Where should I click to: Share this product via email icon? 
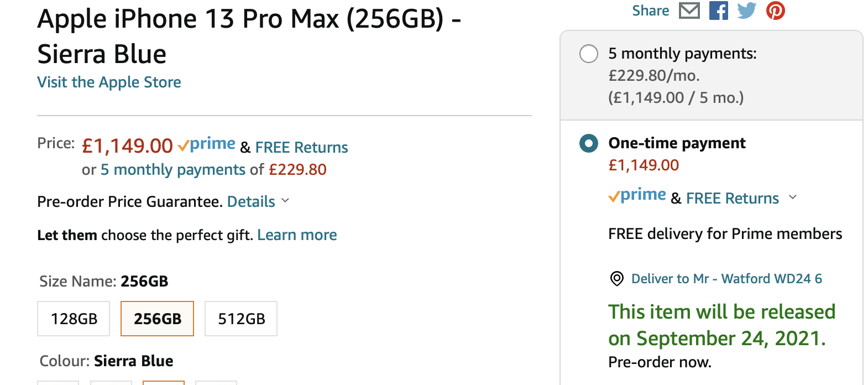[x=689, y=11]
